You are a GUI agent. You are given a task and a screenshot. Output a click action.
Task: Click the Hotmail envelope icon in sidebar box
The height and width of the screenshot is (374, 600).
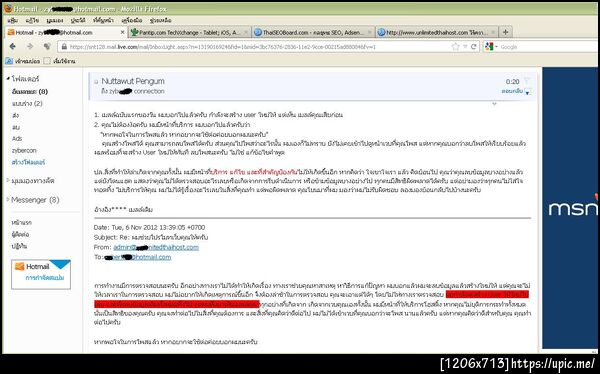point(20,266)
